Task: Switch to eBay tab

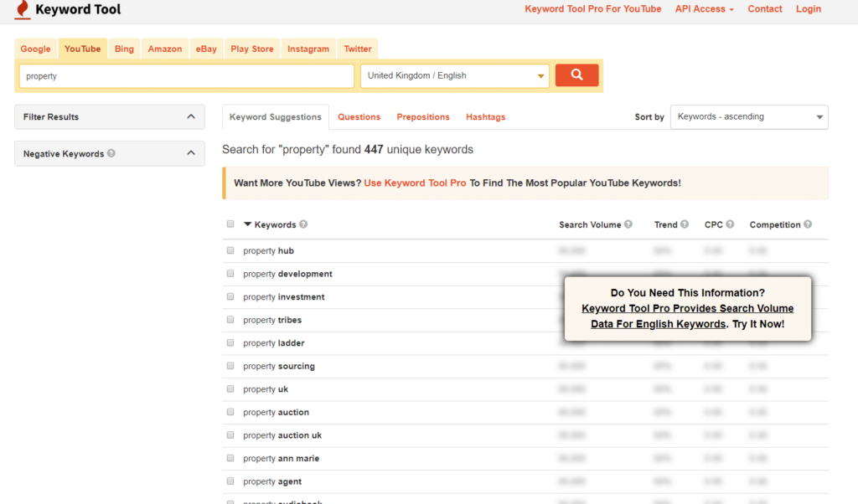Action: coord(206,49)
